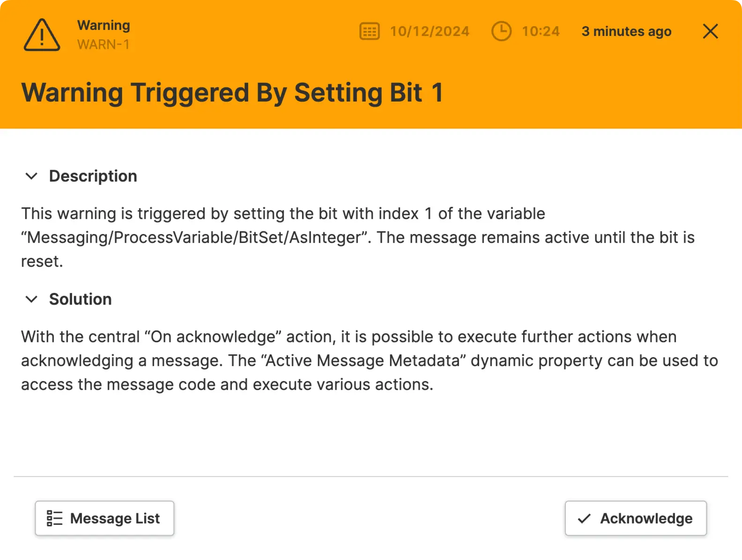The height and width of the screenshot is (560, 742).
Task: Click the "Warning" severity label
Action: click(x=104, y=25)
